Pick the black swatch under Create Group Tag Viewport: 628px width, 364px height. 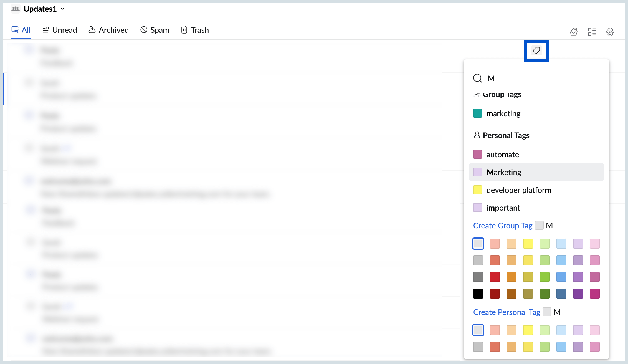pos(478,294)
